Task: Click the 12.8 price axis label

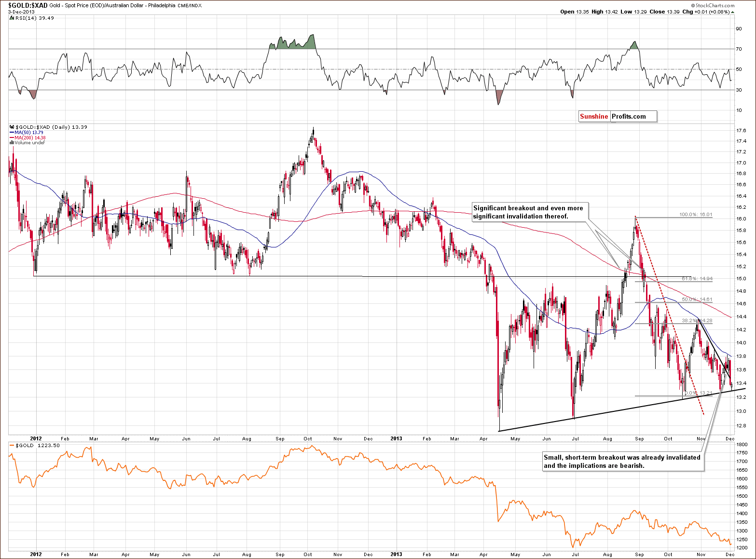Action: click(741, 426)
